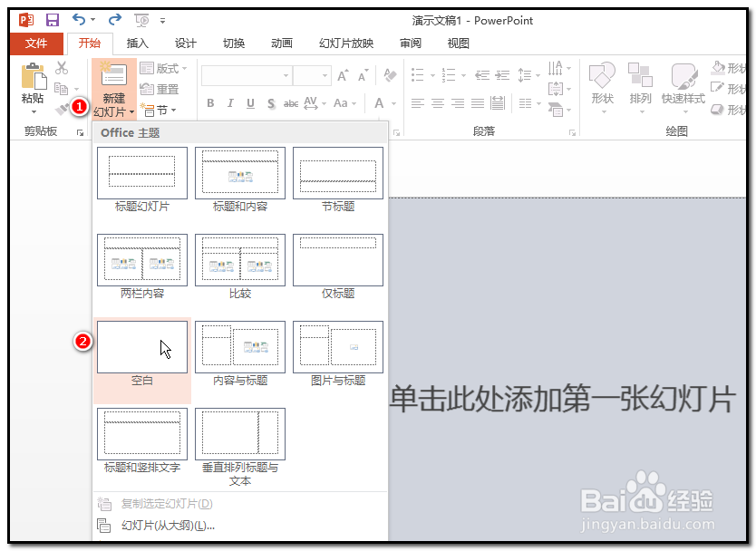Click the Clear All Formatting icon

click(390, 76)
